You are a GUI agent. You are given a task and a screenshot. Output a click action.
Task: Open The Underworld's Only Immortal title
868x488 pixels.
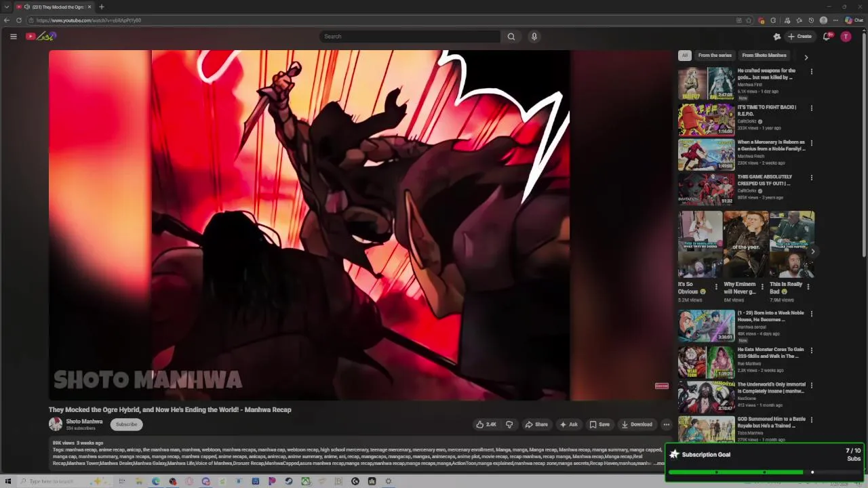point(771,388)
